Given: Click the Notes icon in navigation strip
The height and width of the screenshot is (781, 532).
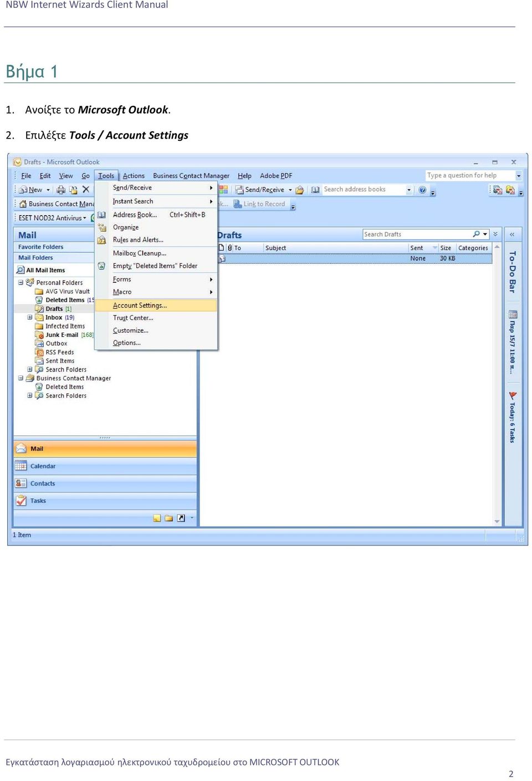Looking at the screenshot, I should tap(157, 518).
